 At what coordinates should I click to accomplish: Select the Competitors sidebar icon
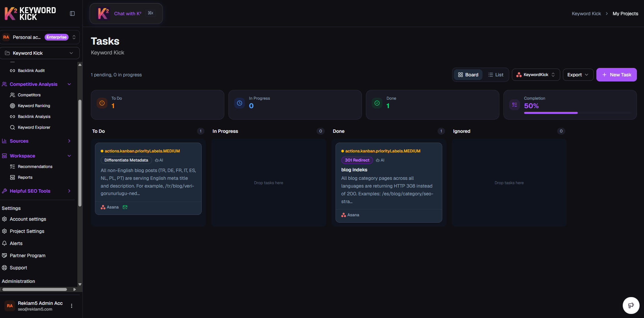(x=12, y=95)
